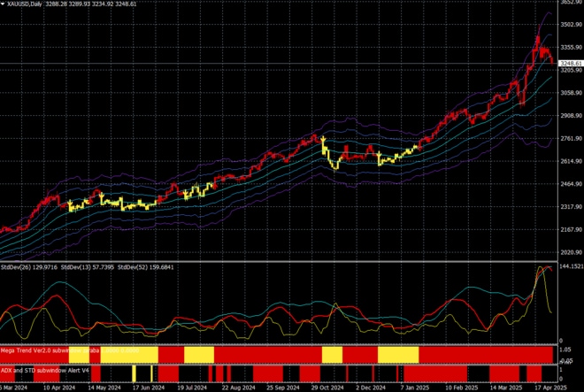Viewport: 584px width, 392px height.
Task: Click the 10 Apr 2024 date label
Action: (59, 388)
